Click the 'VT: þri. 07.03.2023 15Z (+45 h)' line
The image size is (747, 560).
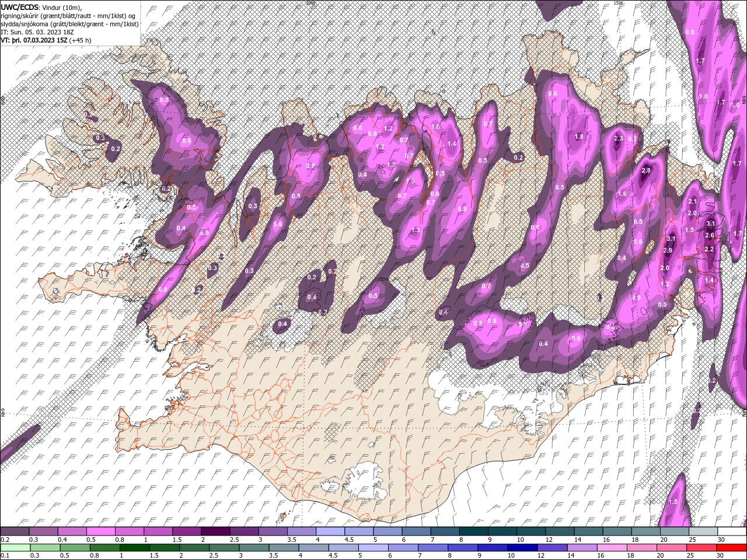[46, 40]
